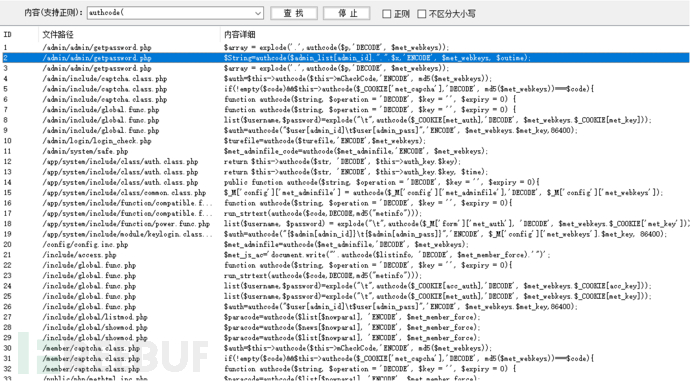Click row 21 code $met_js_ac document.write
Screen dimensions: 690x381
tap(387, 255)
